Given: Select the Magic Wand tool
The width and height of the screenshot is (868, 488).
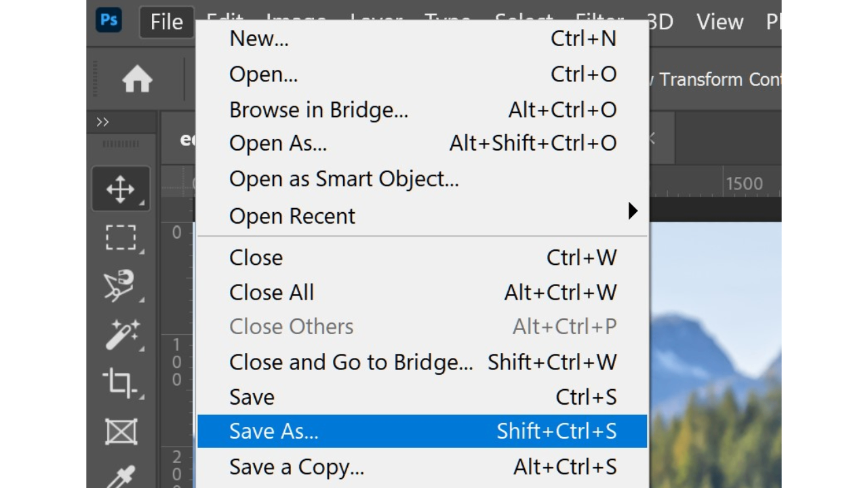Looking at the screenshot, I should pos(121,334).
